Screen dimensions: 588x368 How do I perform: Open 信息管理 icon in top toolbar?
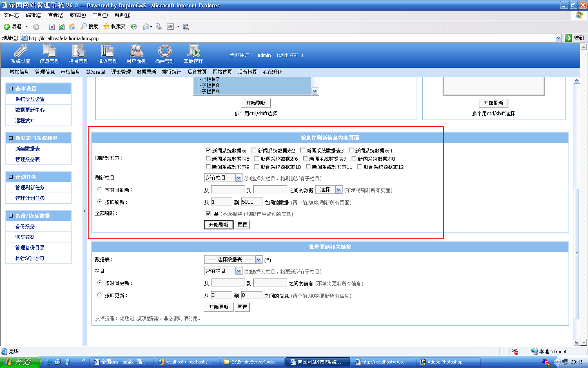click(49, 51)
